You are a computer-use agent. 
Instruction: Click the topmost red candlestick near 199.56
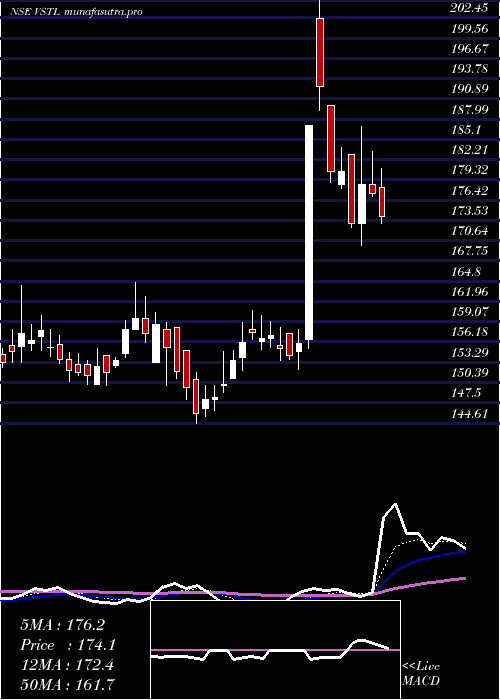(320, 52)
